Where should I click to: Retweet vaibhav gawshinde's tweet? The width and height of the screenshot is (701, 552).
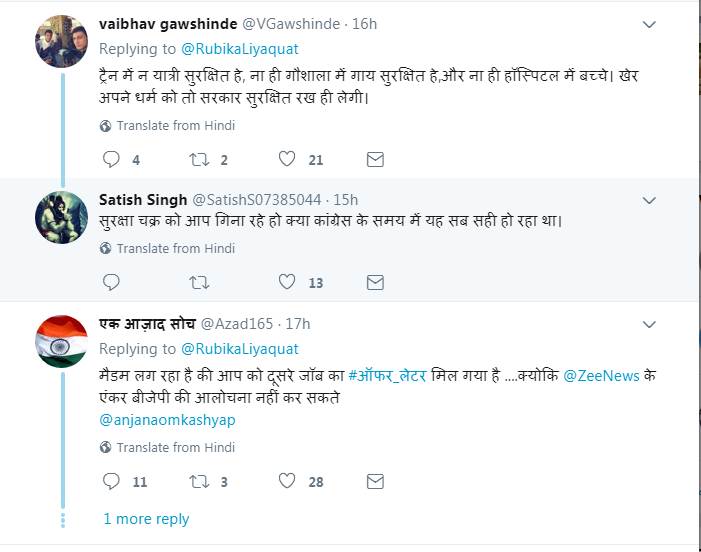coord(199,159)
